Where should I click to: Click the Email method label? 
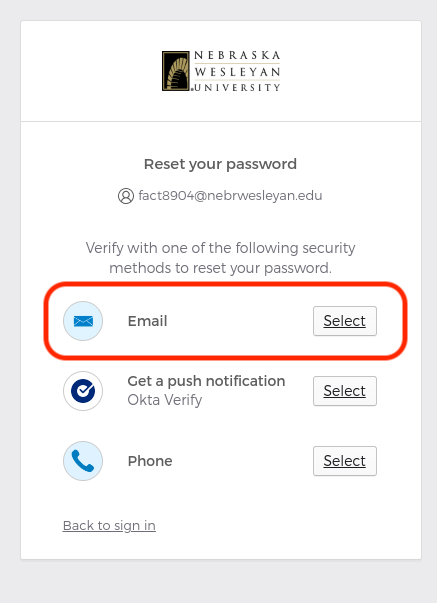[x=147, y=321]
